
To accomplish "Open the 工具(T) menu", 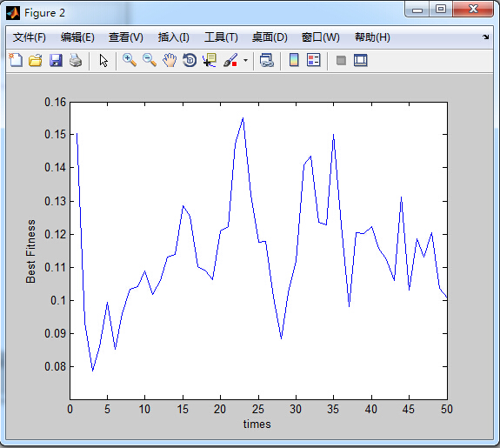I will coord(221,37).
